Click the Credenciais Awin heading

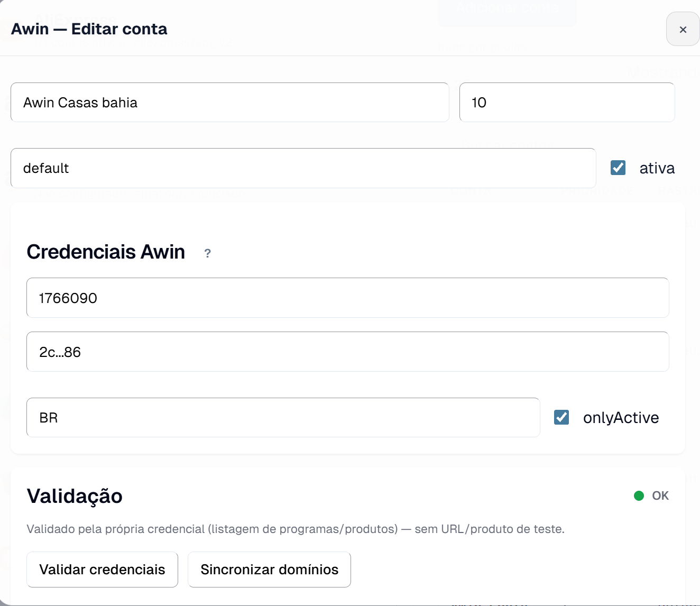click(106, 252)
